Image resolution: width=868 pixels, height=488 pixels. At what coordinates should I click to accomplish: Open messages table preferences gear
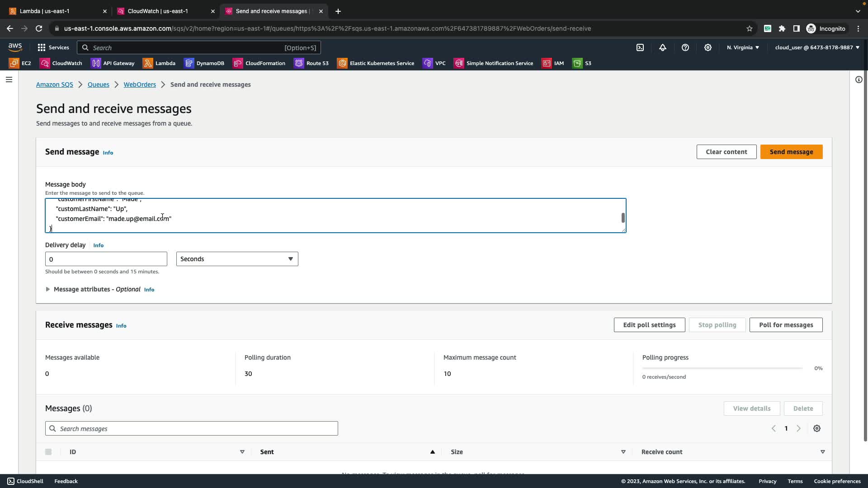click(x=817, y=428)
